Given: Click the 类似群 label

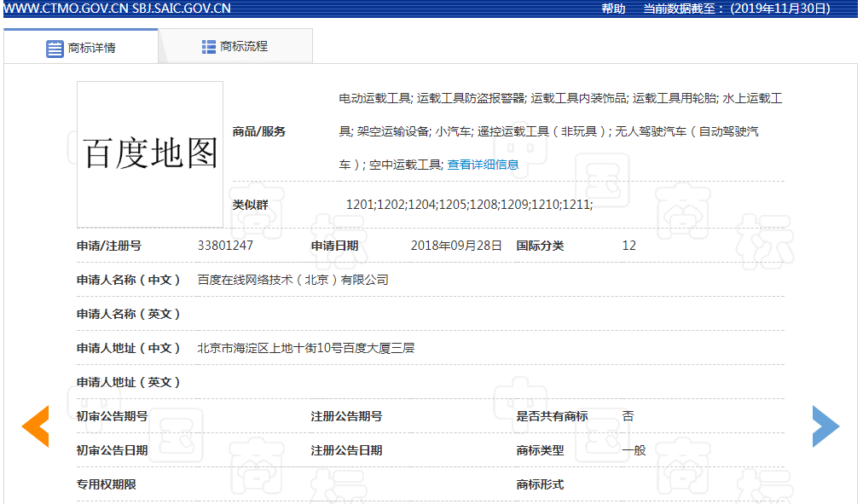Looking at the screenshot, I should point(250,205).
